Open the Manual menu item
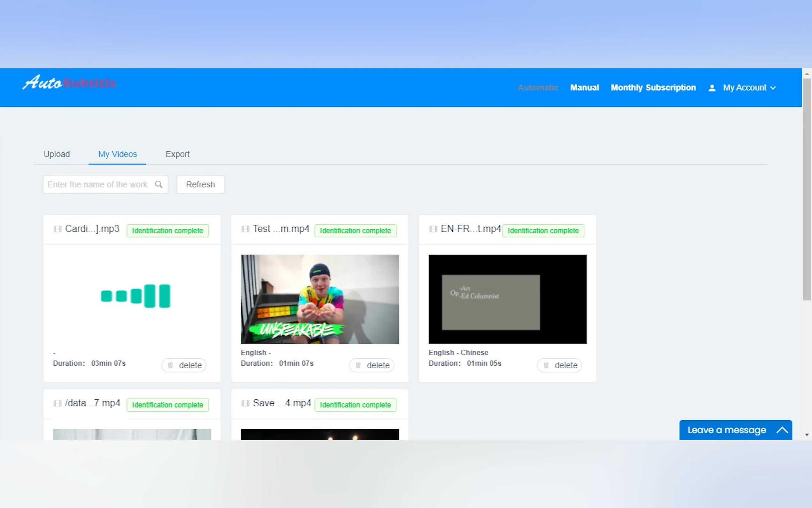812x508 pixels. [x=584, y=88]
